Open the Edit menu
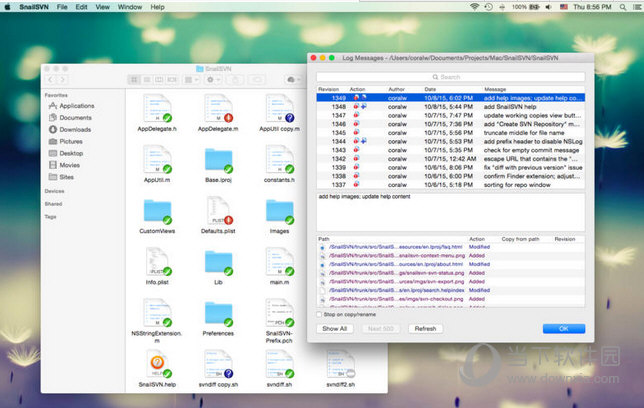644x408 pixels. click(x=81, y=7)
